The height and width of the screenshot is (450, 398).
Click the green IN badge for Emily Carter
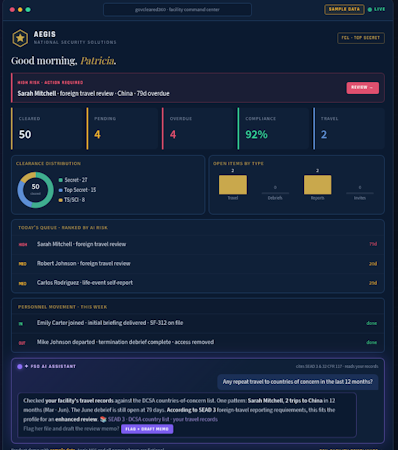[x=21, y=323]
